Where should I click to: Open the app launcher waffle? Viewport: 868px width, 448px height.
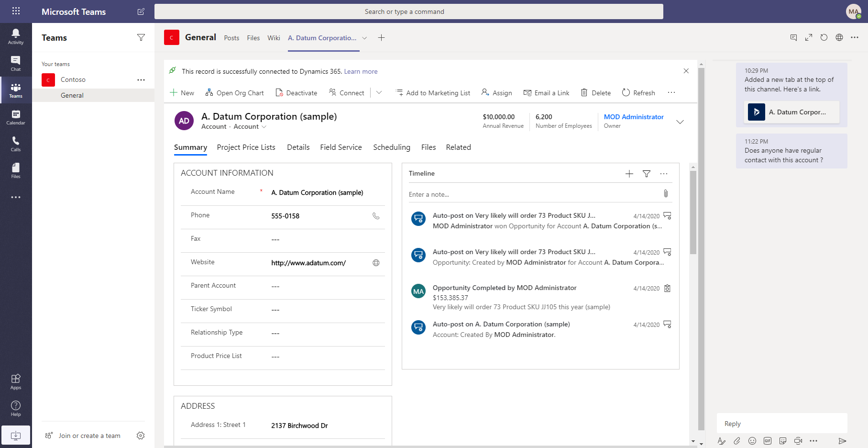tap(16, 11)
